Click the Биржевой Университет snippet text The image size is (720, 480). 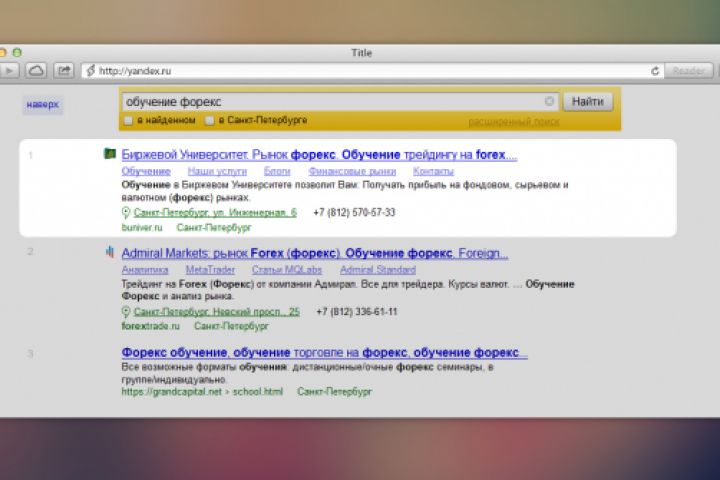click(x=345, y=191)
